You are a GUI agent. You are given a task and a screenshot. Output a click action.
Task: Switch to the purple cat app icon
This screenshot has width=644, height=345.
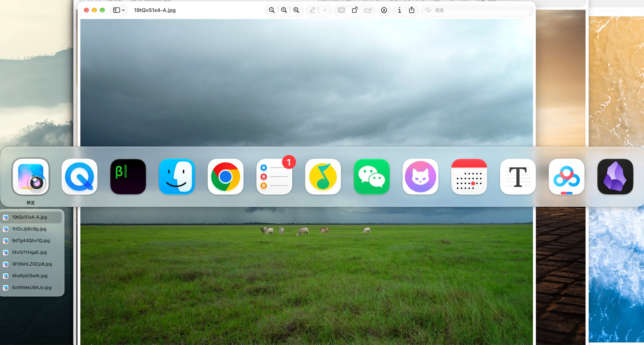pyautogui.click(x=420, y=177)
